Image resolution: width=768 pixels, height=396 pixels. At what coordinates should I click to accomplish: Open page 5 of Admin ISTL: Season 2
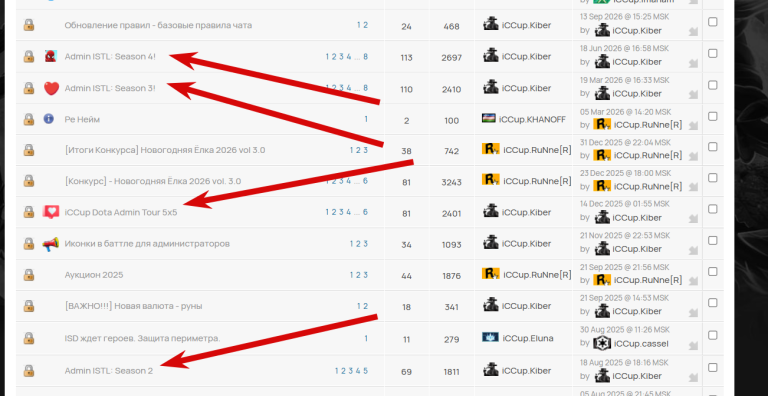365,371
